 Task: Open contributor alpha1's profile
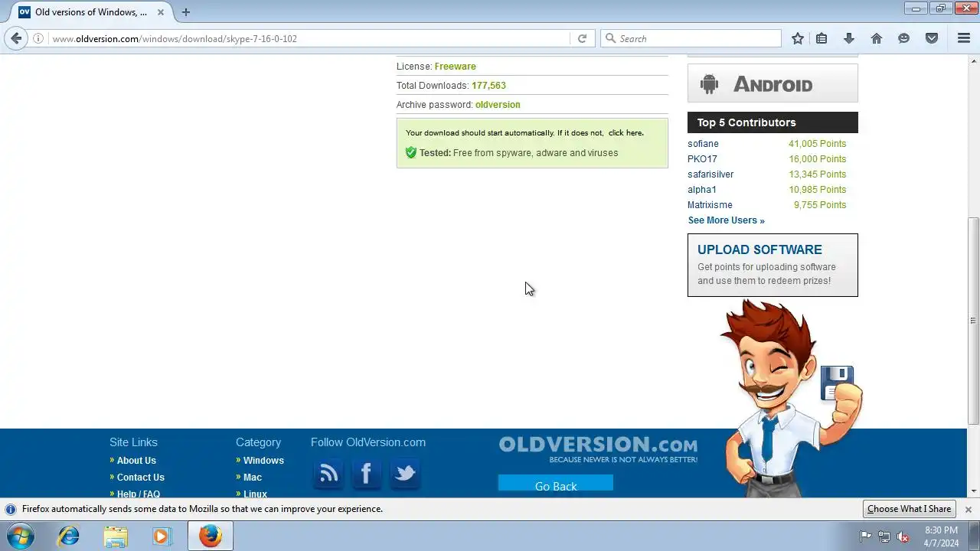pos(702,190)
